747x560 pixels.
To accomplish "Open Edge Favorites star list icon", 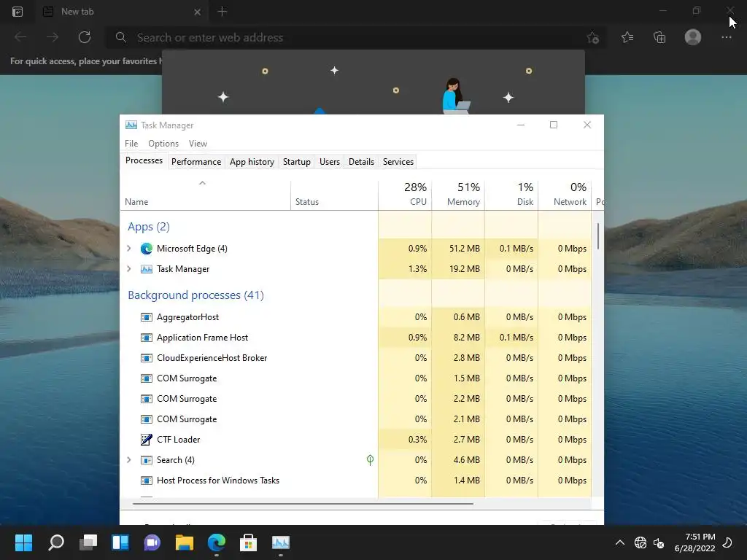I will click(627, 37).
